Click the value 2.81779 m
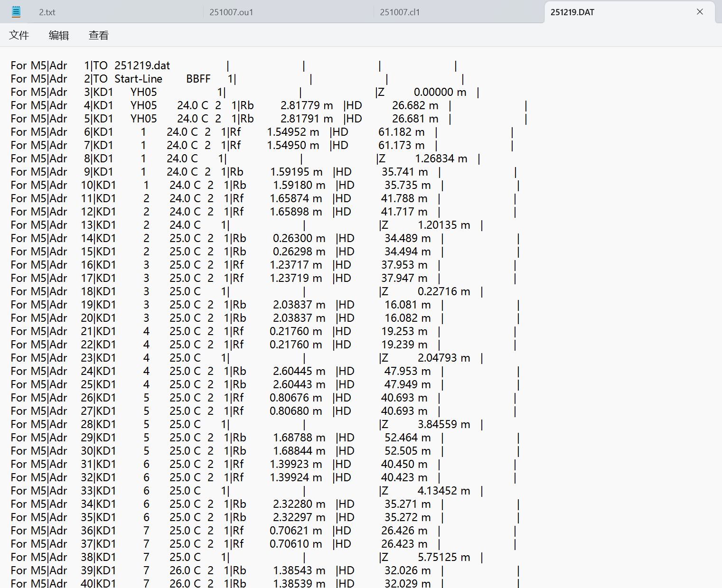Image resolution: width=722 pixels, height=588 pixels. (307, 105)
